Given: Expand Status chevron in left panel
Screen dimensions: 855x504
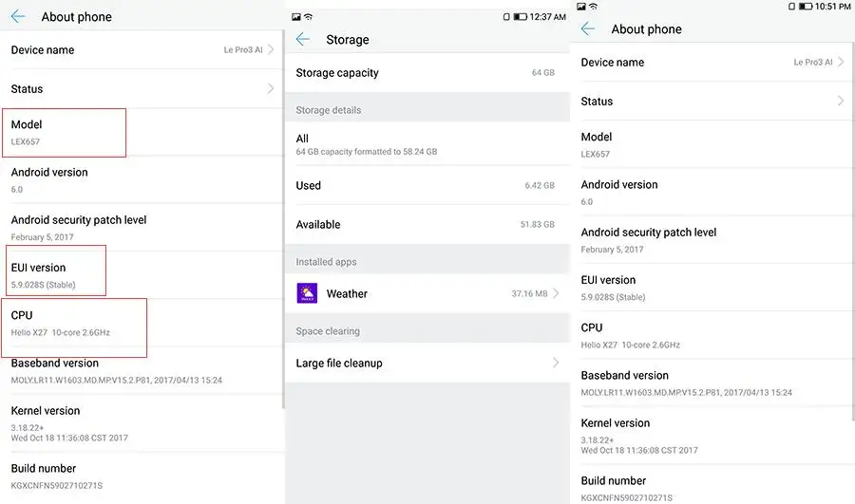Looking at the screenshot, I should click(271, 88).
